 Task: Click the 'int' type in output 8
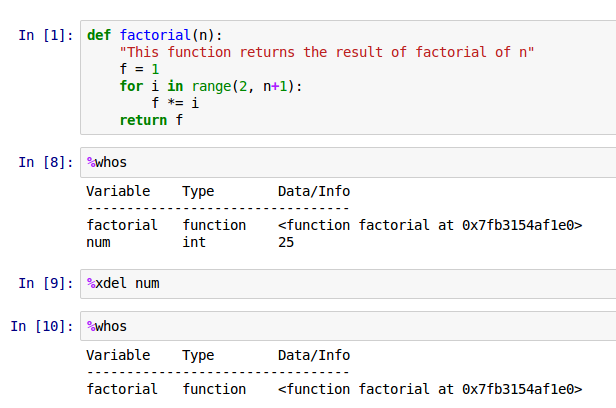(194, 242)
